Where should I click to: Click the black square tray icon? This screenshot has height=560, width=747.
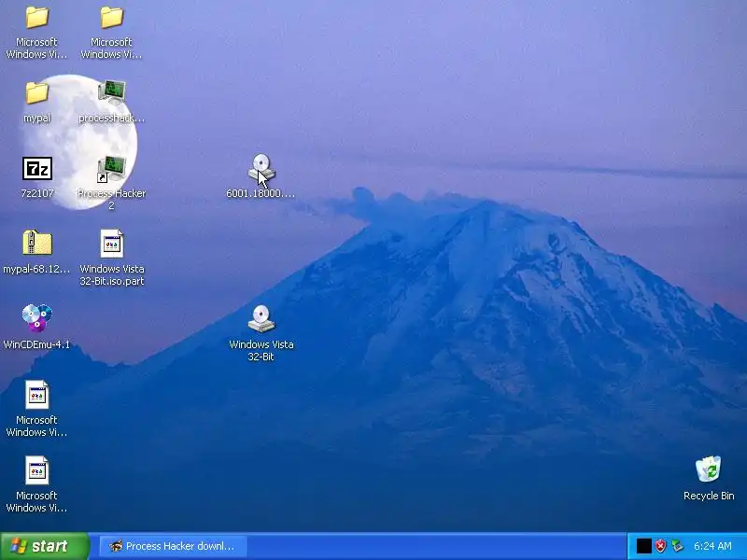pos(643,546)
